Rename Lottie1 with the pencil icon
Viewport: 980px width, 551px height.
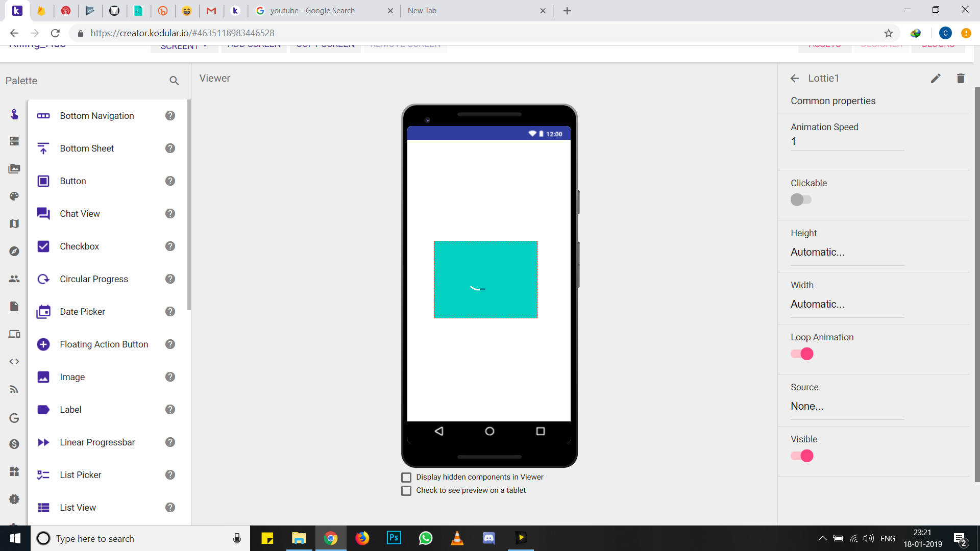point(936,78)
